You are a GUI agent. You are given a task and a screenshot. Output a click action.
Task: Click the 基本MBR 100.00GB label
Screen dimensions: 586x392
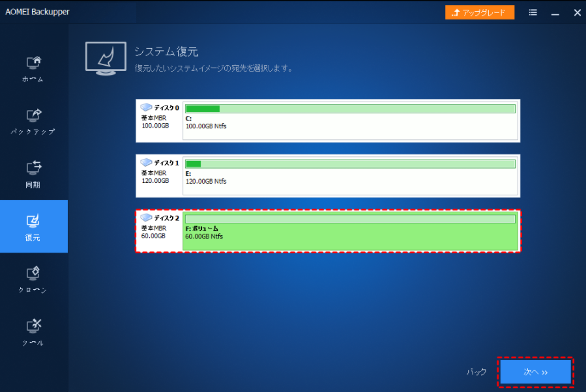[x=154, y=122]
